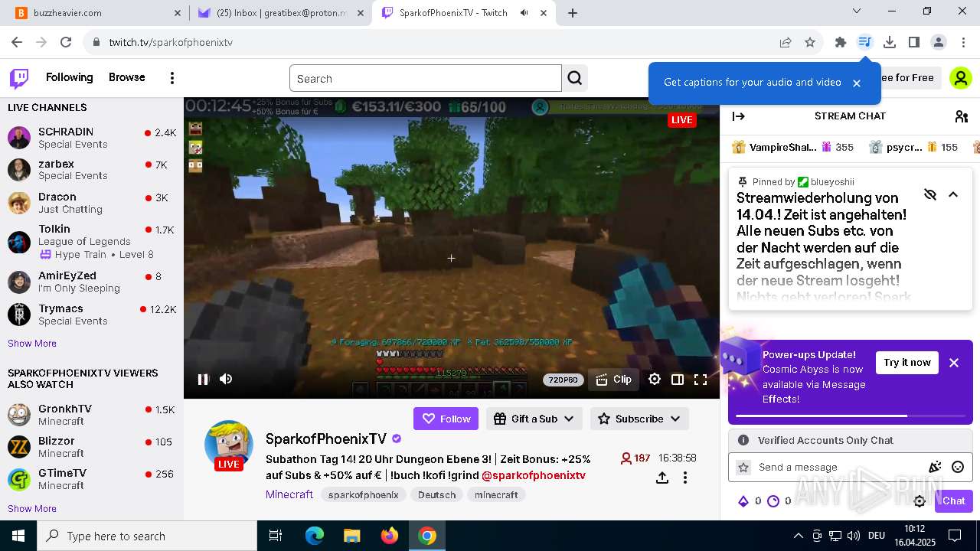Reload the page

coord(66,42)
